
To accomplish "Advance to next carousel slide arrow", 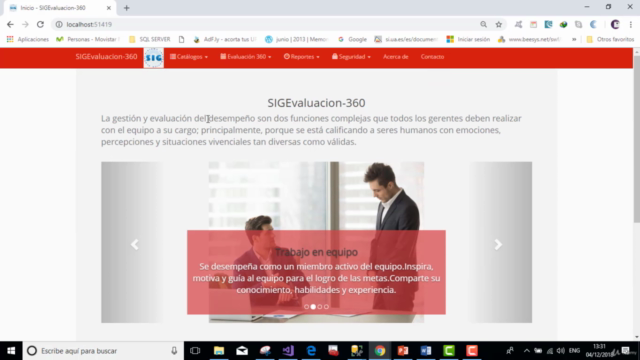I will pyautogui.click(x=498, y=244).
